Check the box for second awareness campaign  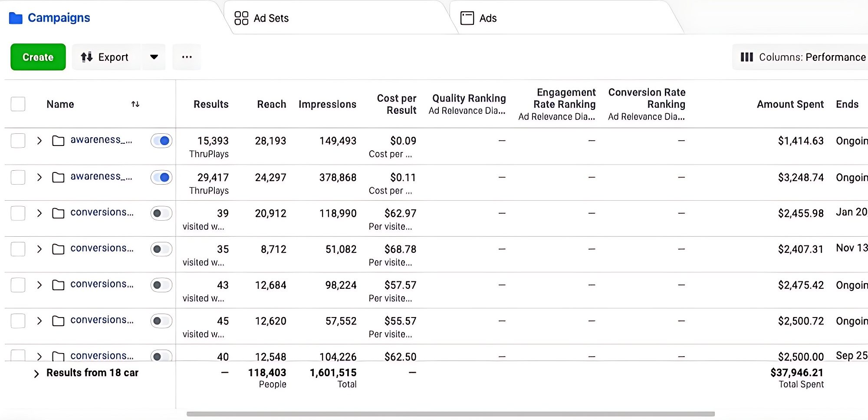coord(18,177)
